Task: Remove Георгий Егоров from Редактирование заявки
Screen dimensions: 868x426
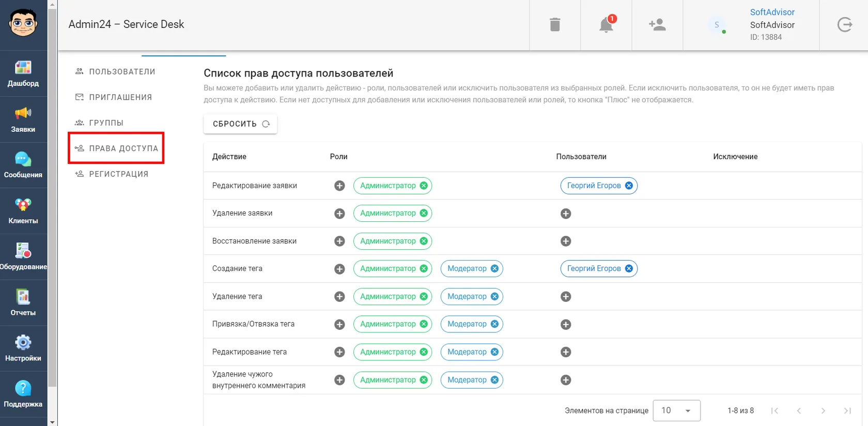Action: [x=629, y=186]
